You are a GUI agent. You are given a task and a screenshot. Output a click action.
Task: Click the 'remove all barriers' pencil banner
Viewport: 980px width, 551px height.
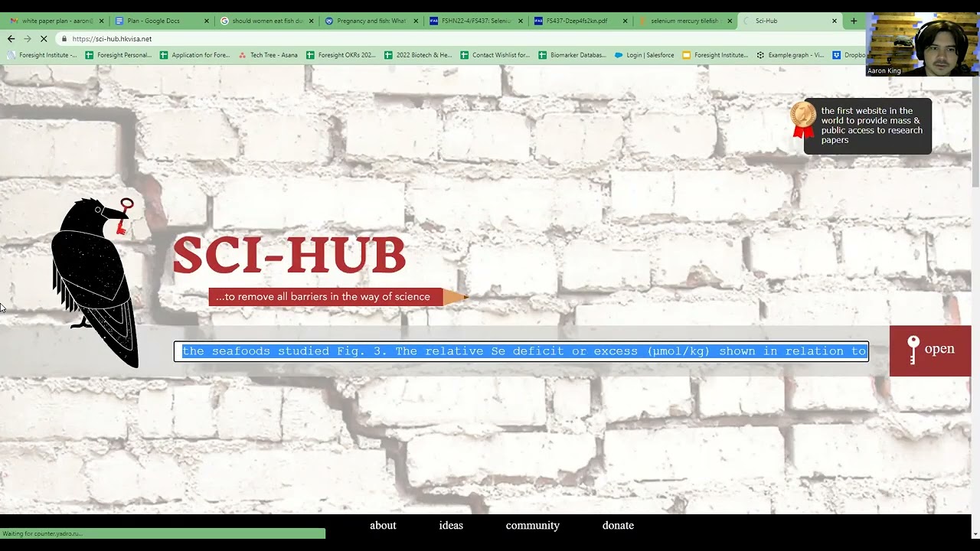click(337, 297)
